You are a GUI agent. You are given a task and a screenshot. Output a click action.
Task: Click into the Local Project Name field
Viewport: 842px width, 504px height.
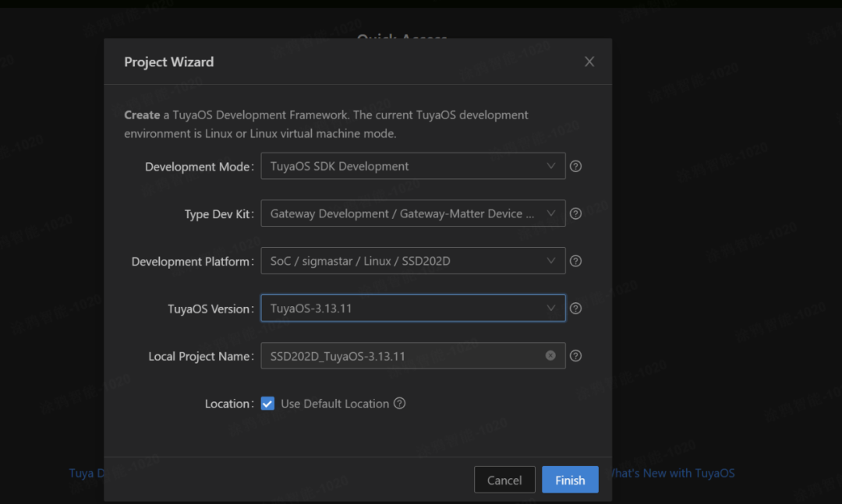(x=398, y=356)
